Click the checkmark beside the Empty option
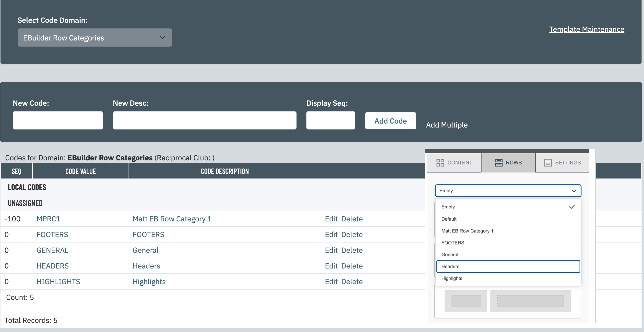Screen dimensions: 644x332 [x=572, y=207]
